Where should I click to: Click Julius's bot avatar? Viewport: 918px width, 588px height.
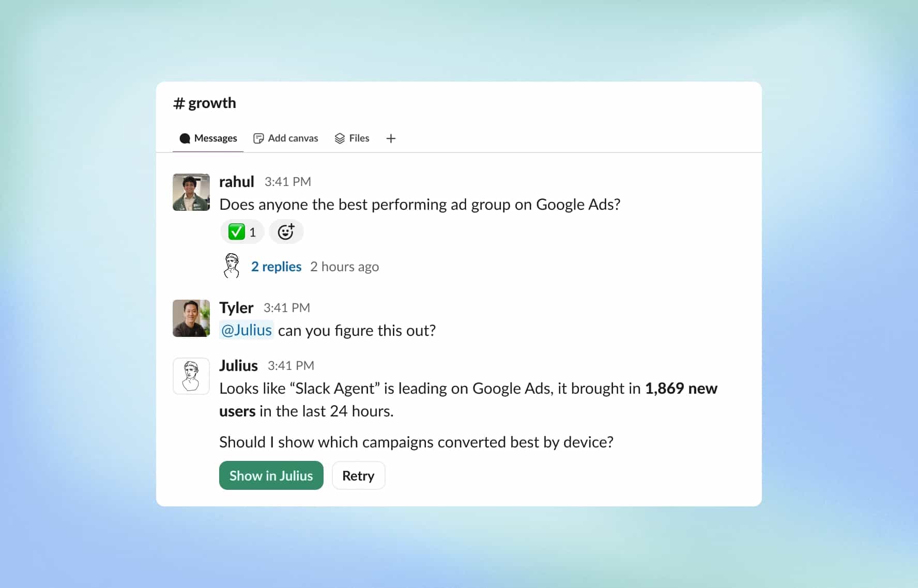(191, 376)
